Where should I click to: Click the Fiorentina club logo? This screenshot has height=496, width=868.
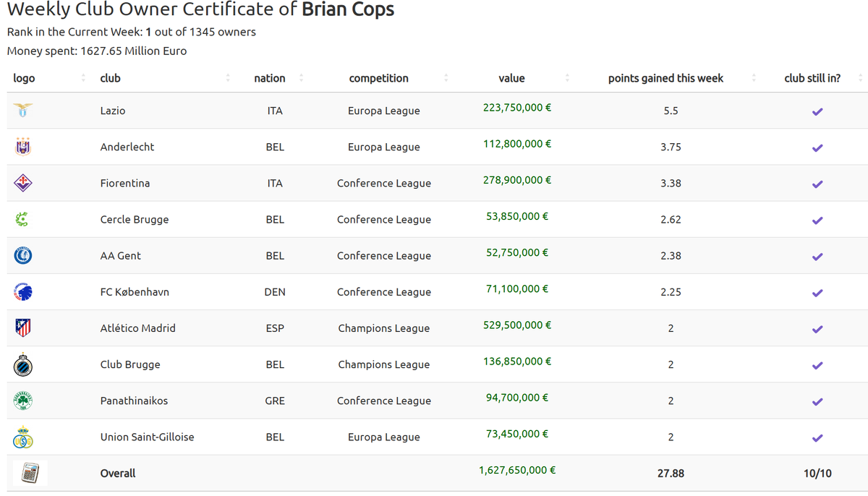pos(23,183)
